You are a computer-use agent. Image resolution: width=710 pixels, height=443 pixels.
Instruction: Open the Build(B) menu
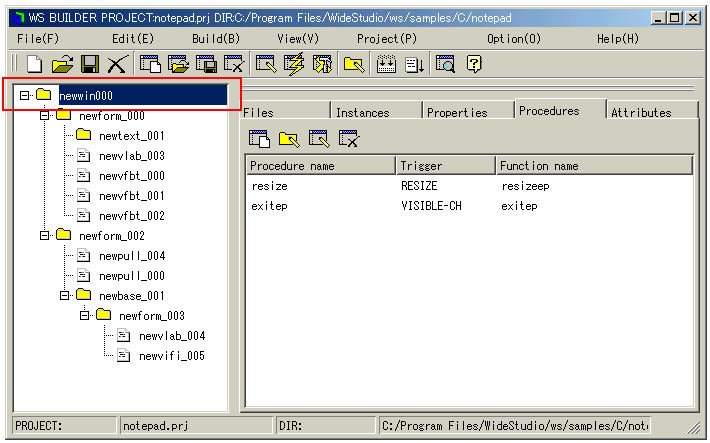tap(216, 38)
